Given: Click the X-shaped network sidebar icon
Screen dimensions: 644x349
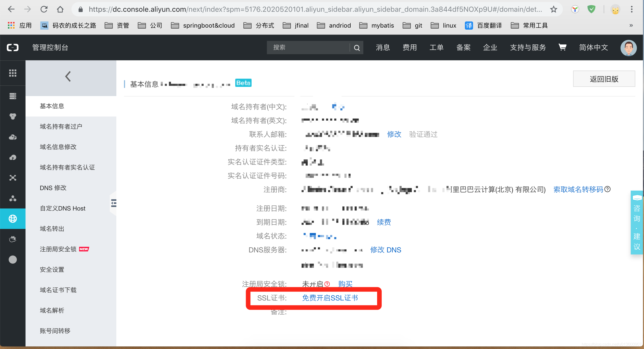Looking at the screenshot, I should (13, 178).
